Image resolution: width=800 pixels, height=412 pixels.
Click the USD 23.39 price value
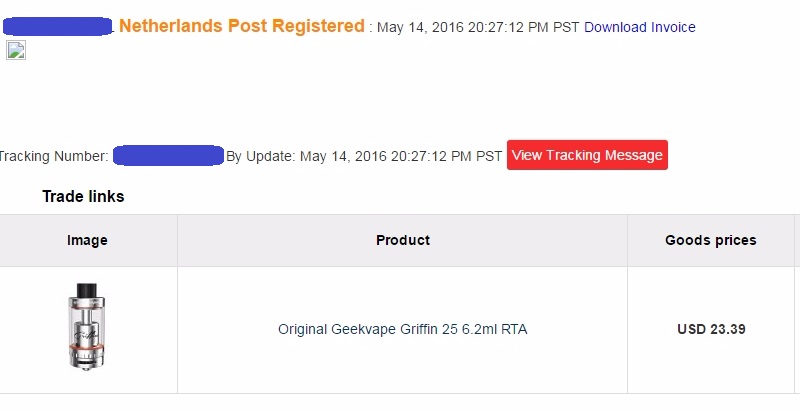click(x=711, y=329)
